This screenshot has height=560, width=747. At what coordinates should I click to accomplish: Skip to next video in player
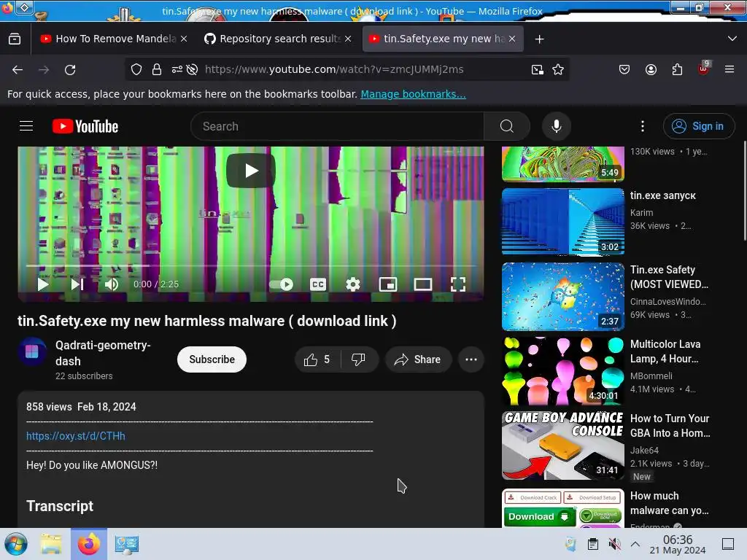coord(77,284)
